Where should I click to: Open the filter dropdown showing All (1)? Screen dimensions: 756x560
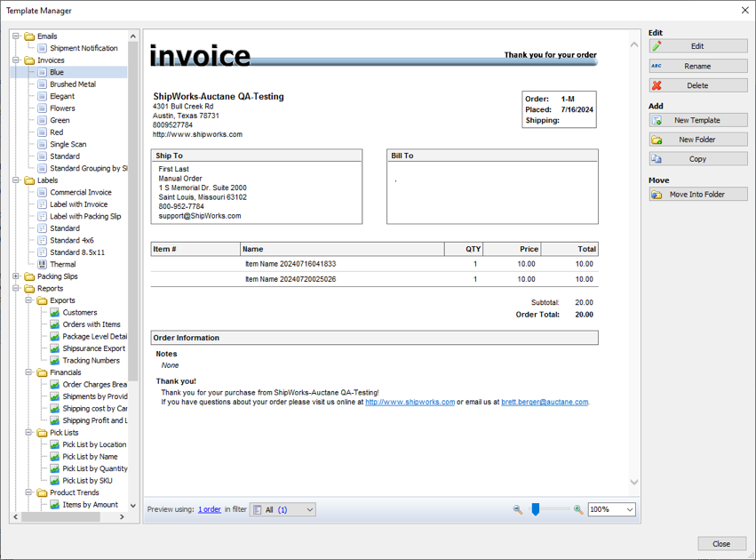tap(283, 509)
